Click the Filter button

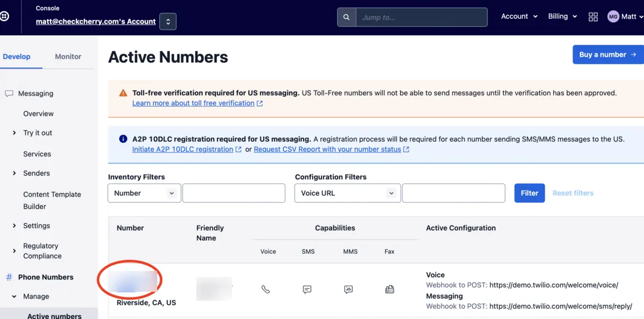[529, 193]
